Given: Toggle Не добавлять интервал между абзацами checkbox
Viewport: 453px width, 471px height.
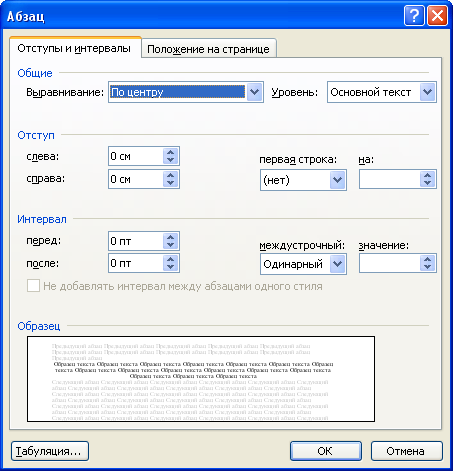Looking at the screenshot, I should 33,286.
